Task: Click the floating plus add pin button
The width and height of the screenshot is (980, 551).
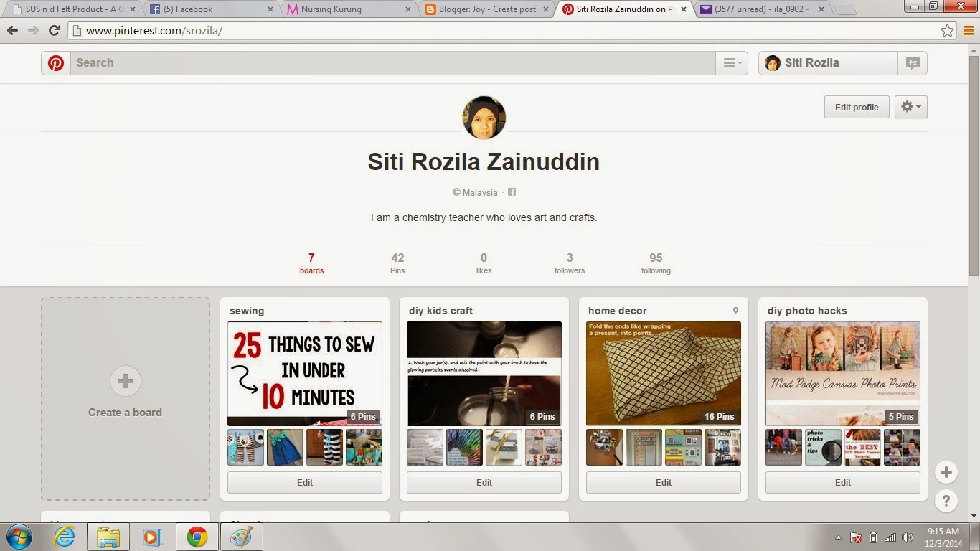Action: (x=946, y=472)
